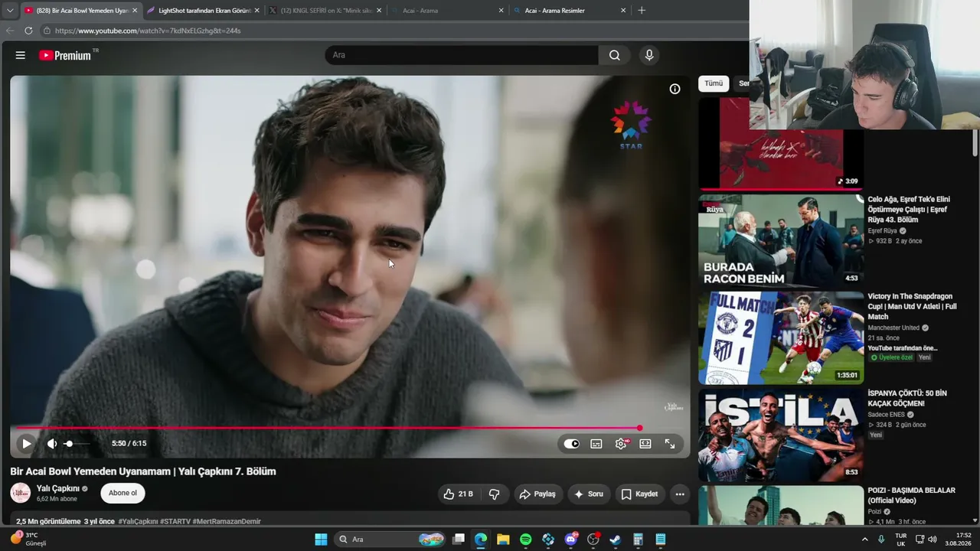The image size is (980, 551).
Task: Open the Paylaş share dialog
Action: pyautogui.click(x=537, y=494)
